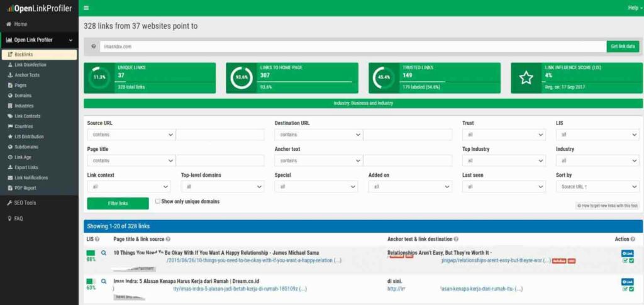The image size is (644, 305).
Task: Click magnifier icon for the 63% link
Action: [104, 281]
